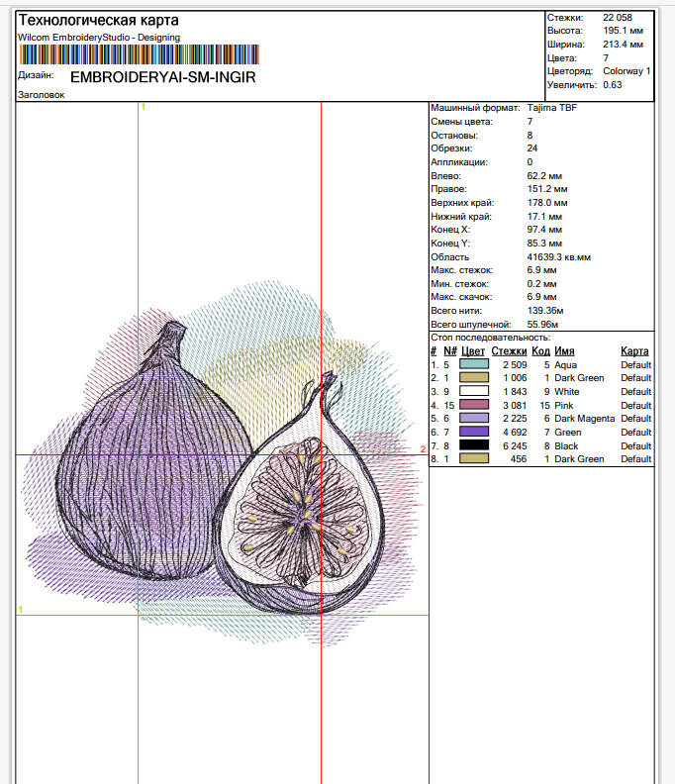
Task: Click the White color swatch in row 3
Action: click(x=474, y=391)
